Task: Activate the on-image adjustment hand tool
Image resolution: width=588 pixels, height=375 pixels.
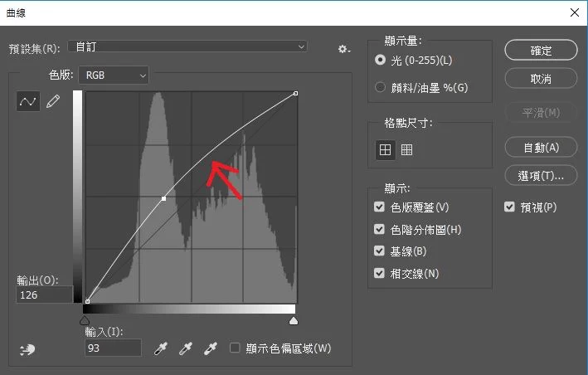Action: (27, 349)
